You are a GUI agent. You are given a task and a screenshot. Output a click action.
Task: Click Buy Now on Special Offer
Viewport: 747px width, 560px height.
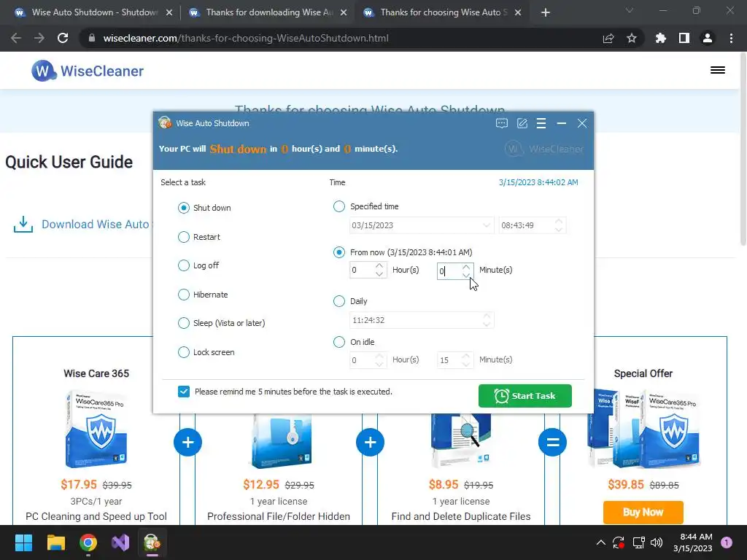point(643,513)
